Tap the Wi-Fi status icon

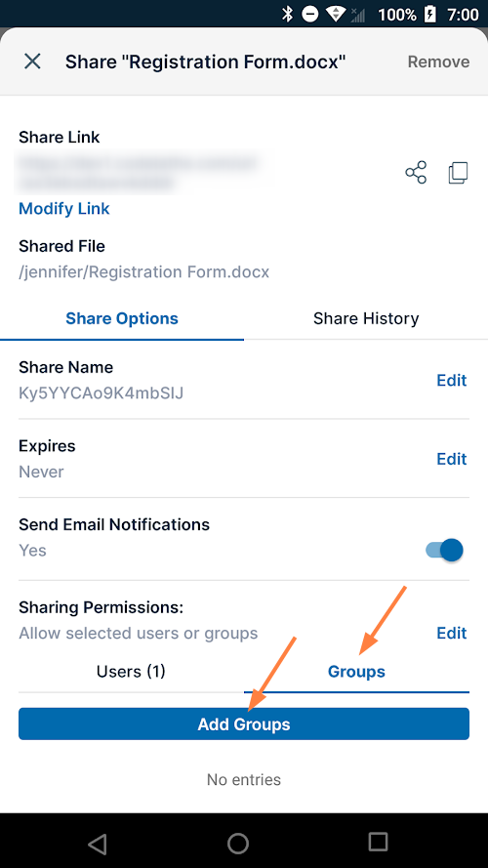coord(336,15)
